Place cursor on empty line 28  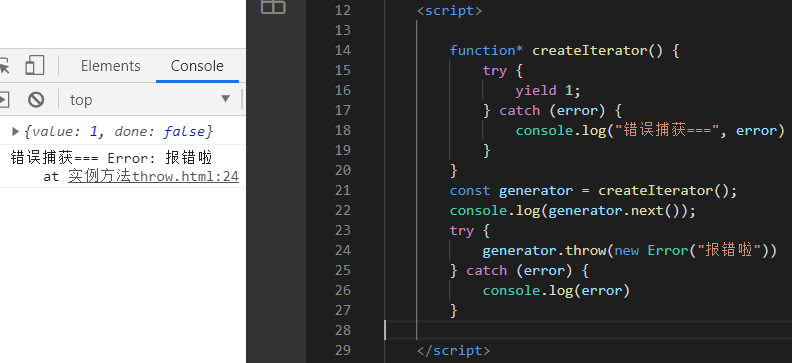[588, 330]
